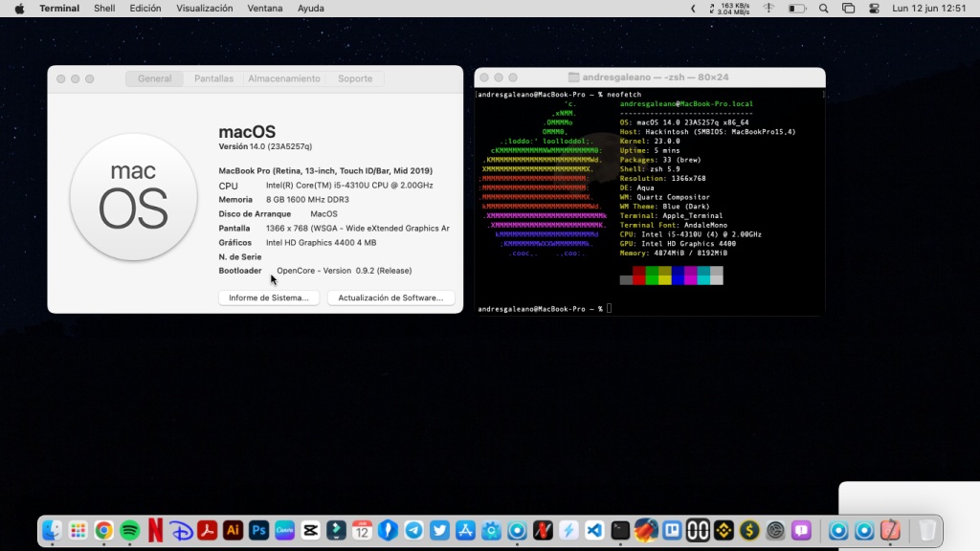Open Spotify from the dock
This screenshot has height=551, width=980.
tap(130, 530)
